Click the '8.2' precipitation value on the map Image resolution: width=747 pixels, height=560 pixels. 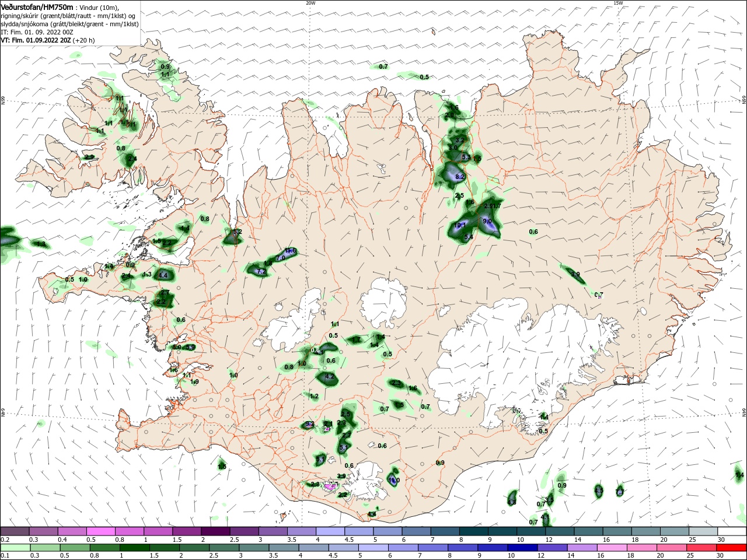(x=460, y=177)
